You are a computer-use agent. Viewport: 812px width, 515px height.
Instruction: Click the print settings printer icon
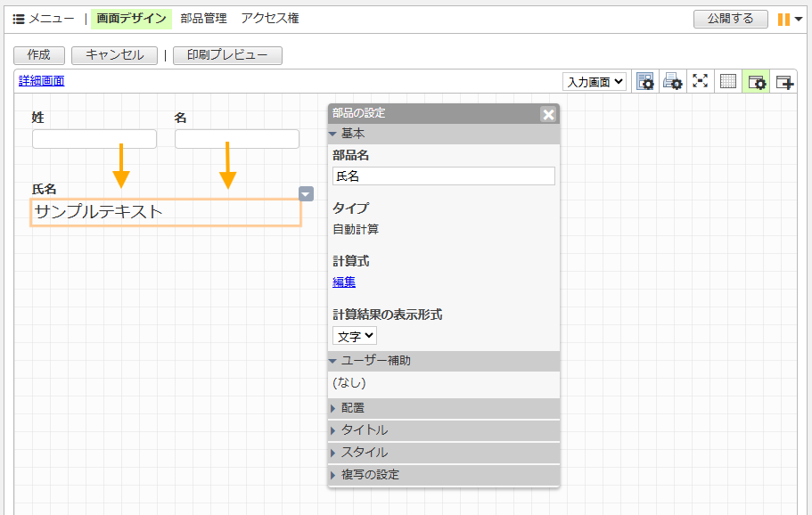tap(673, 82)
